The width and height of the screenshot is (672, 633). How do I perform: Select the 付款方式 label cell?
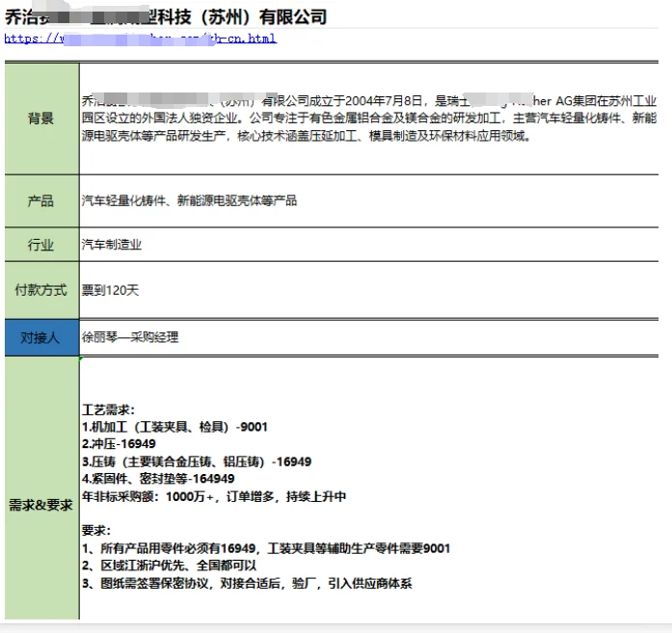(x=41, y=290)
